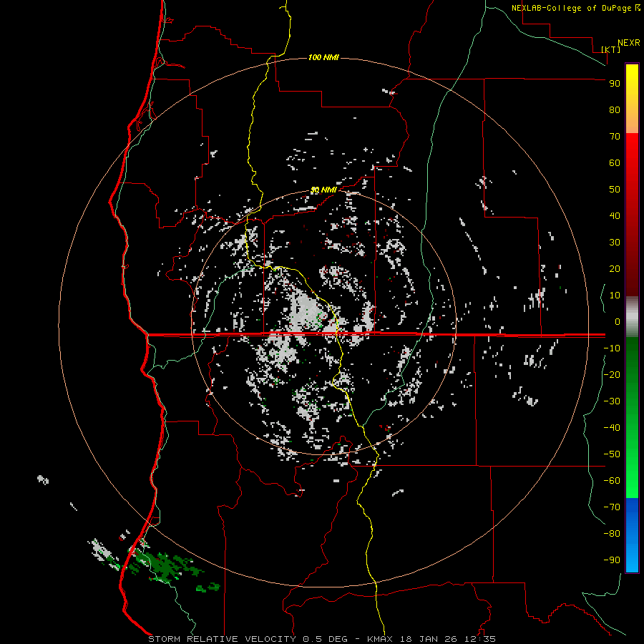The width and height of the screenshot is (644, 644).
Task: Click the "NEXR" label above the color bar
Action: [x=629, y=43]
